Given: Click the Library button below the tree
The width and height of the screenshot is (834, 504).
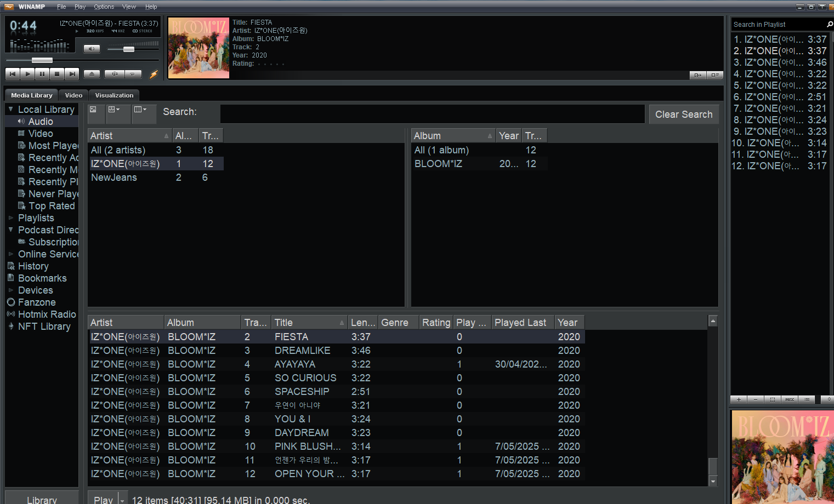Looking at the screenshot, I should coord(42,499).
